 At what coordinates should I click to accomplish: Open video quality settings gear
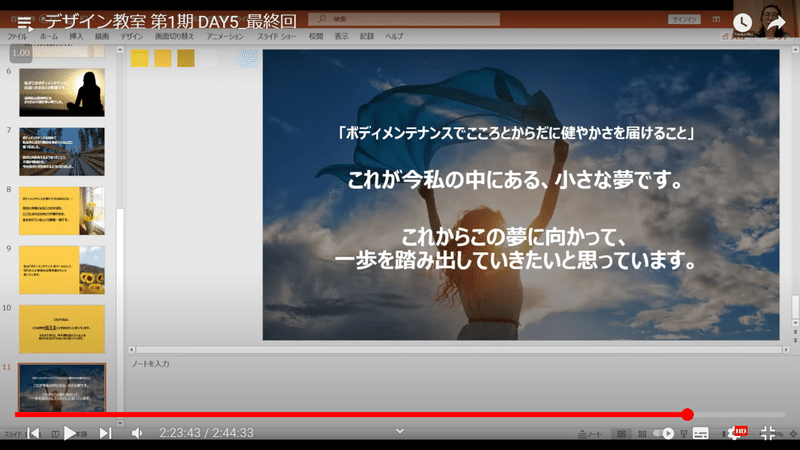(x=735, y=433)
